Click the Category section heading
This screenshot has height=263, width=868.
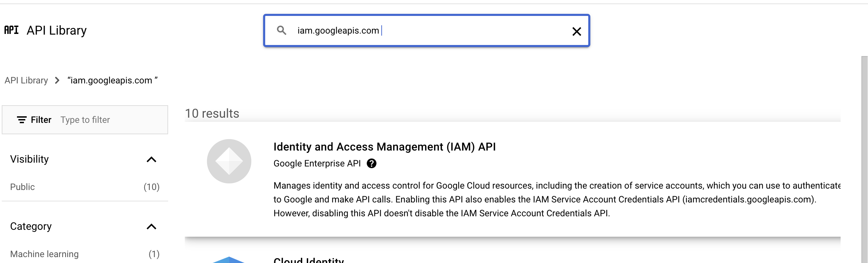click(31, 226)
